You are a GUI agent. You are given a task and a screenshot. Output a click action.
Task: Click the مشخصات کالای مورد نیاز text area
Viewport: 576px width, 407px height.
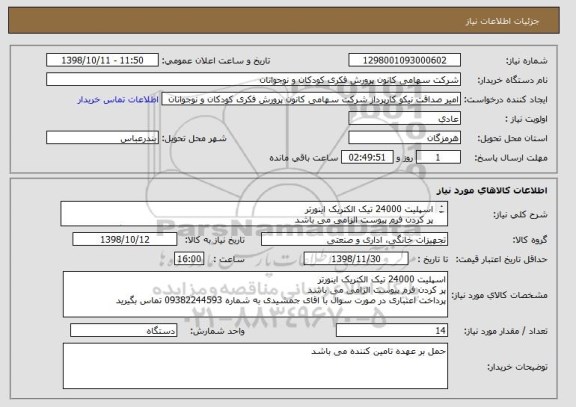[x=255, y=294]
